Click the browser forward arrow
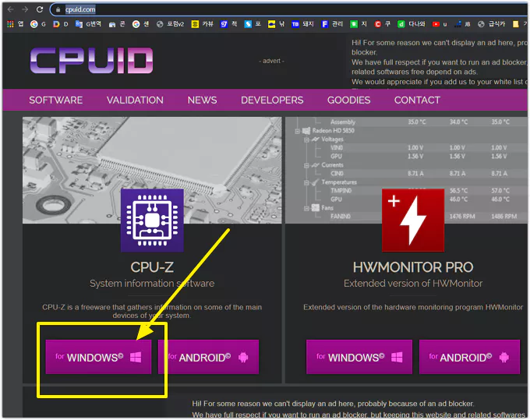 25,9
